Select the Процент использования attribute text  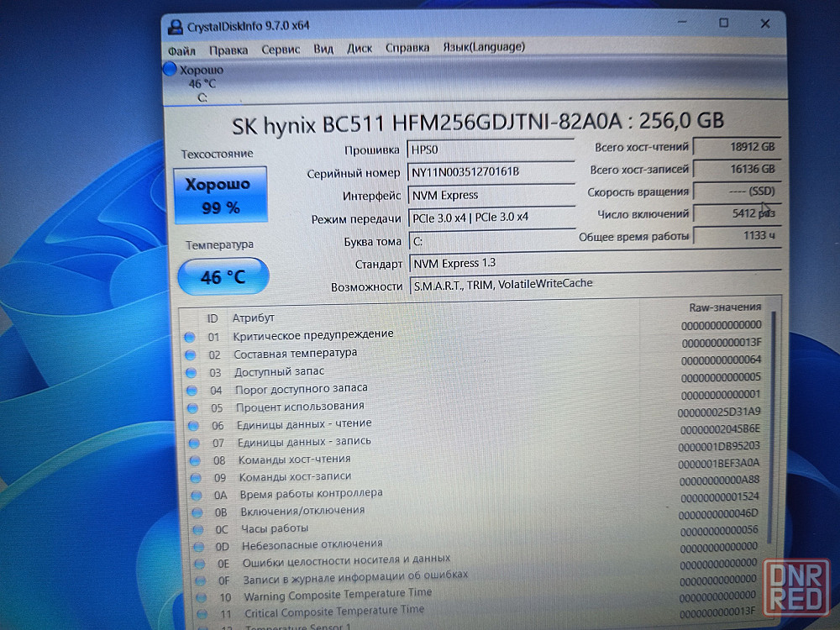point(300,407)
